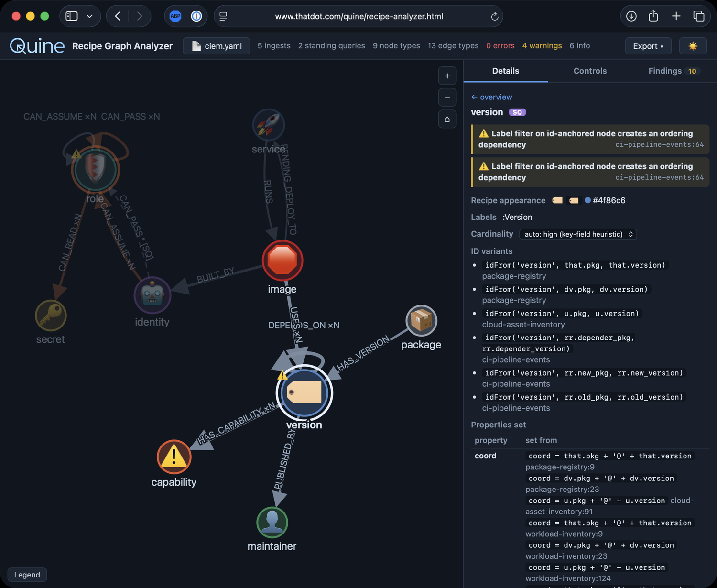
Task: Open the first ordering dependency warning
Action: [590, 139]
